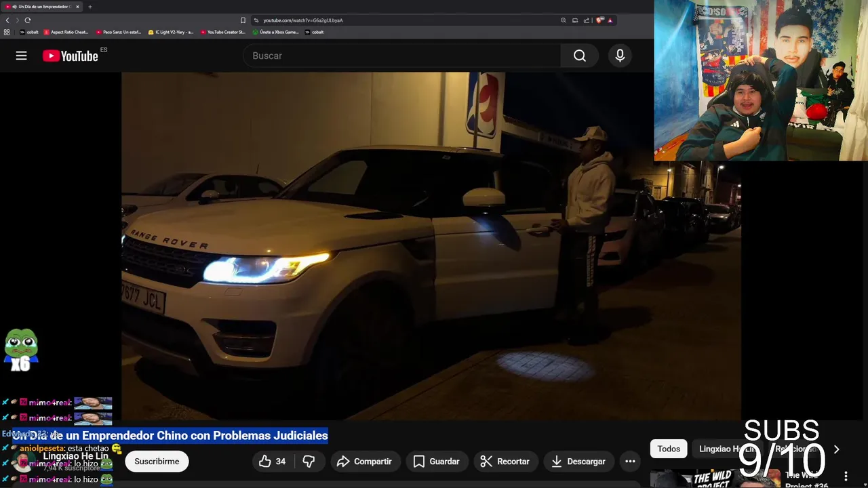The image size is (868, 488).
Task: Clip the video using Recortar
Action: pyautogui.click(x=505, y=462)
